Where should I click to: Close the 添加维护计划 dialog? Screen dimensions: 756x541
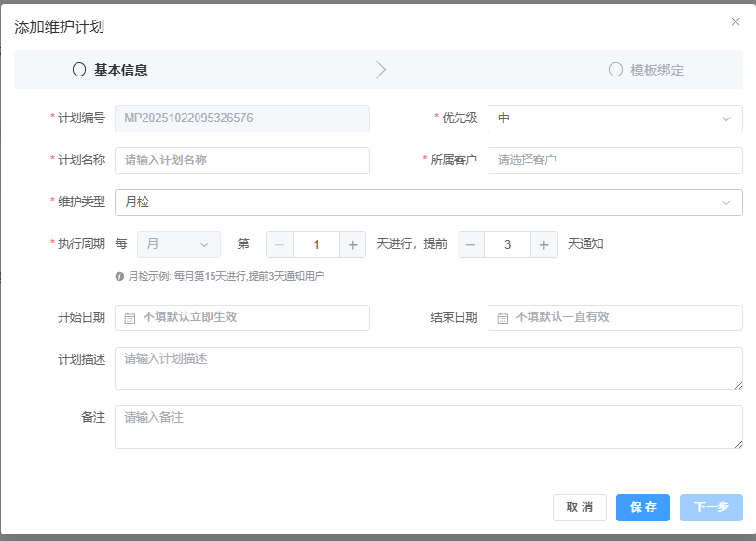[x=735, y=22]
